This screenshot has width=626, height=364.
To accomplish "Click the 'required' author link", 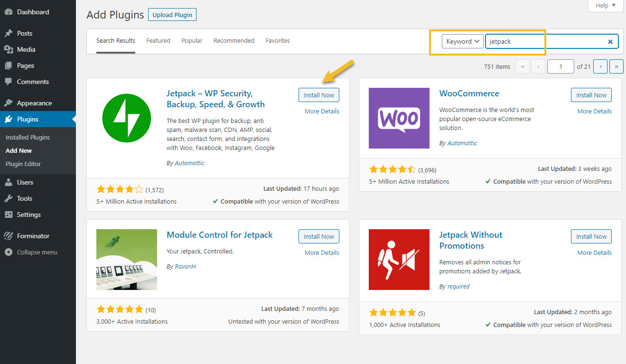I will pos(458,286).
